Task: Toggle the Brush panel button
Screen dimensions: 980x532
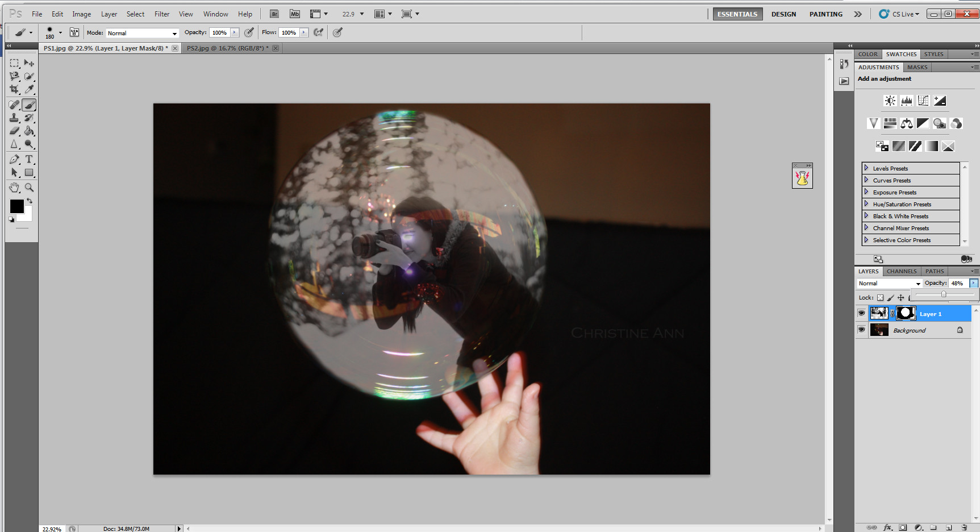Action: tap(74, 32)
